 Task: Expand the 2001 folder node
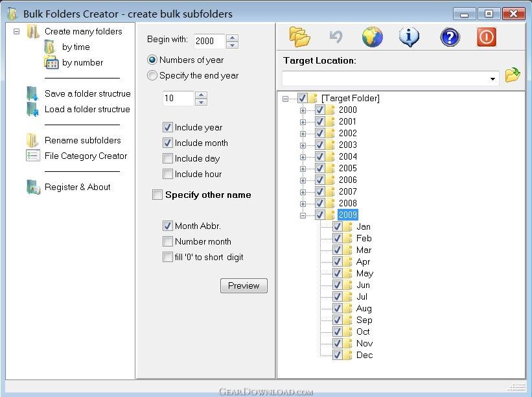click(303, 122)
